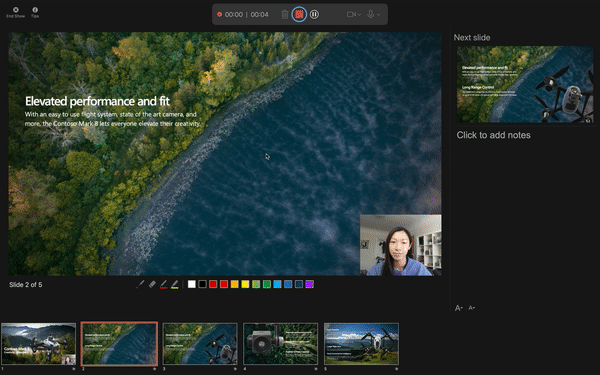Pick the purple ink color
Viewport: 600px width, 375px height.
(x=310, y=284)
